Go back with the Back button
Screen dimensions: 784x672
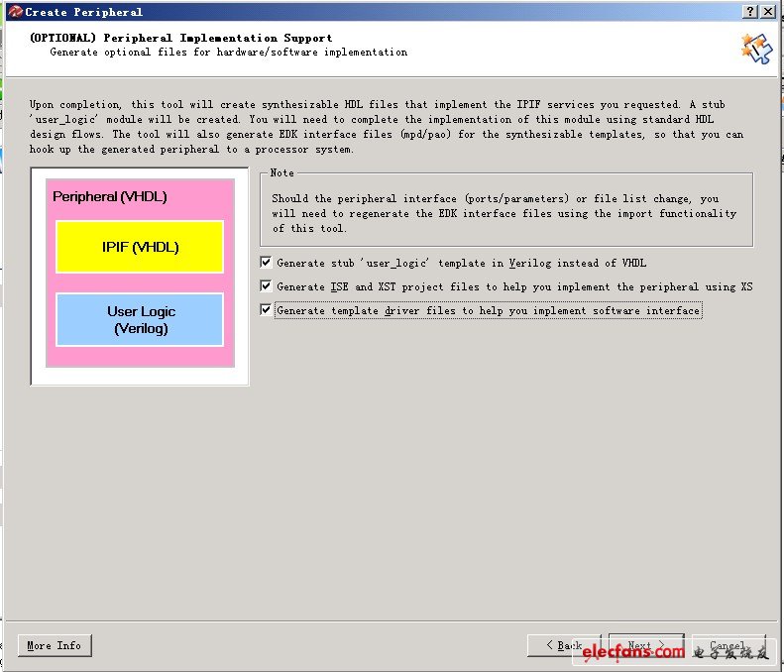[x=564, y=645]
